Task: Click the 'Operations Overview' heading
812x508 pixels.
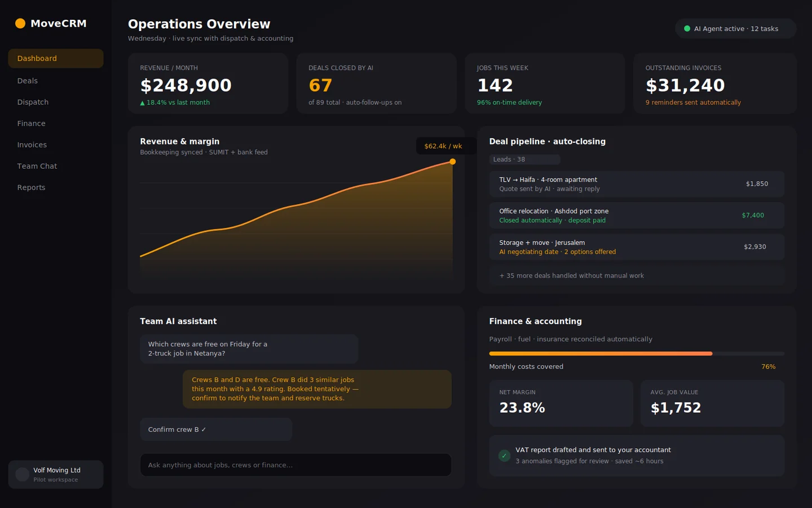Action: click(199, 24)
